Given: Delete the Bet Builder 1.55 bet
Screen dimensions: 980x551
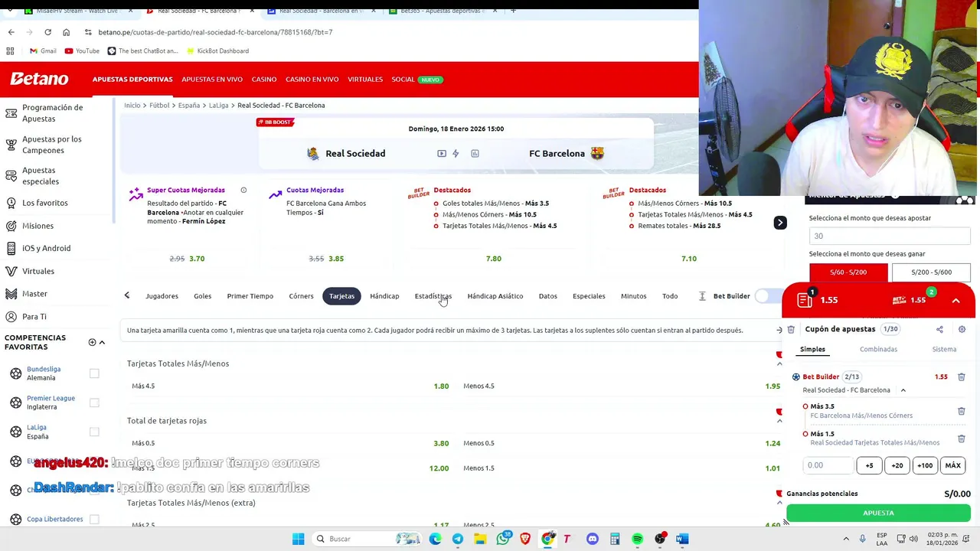Looking at the screenshot, I should [x=961, y=377].
